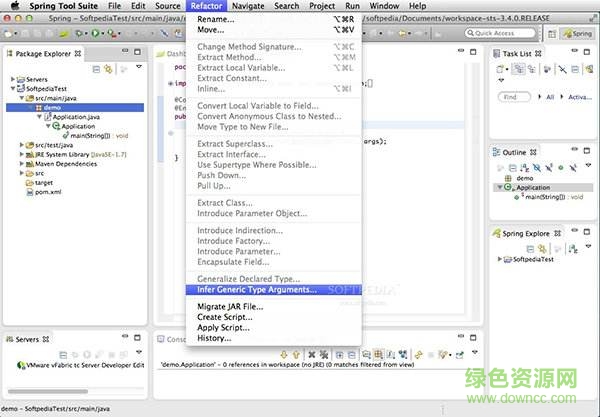Collapse the SoftpediaTest project node
Viewport: 600px width, 417px height.
pos(13,88)
